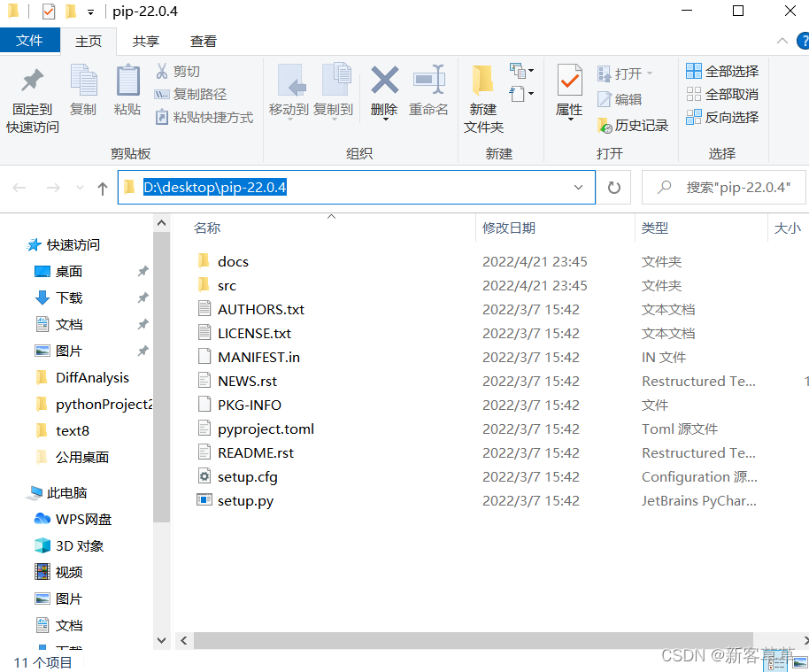Select the AUTHORS.txt file
The image size is (809, 672).
click(261, 309)
